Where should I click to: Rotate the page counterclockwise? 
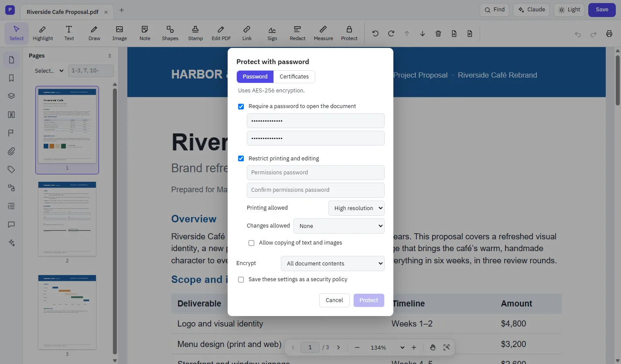pos(375,34)
